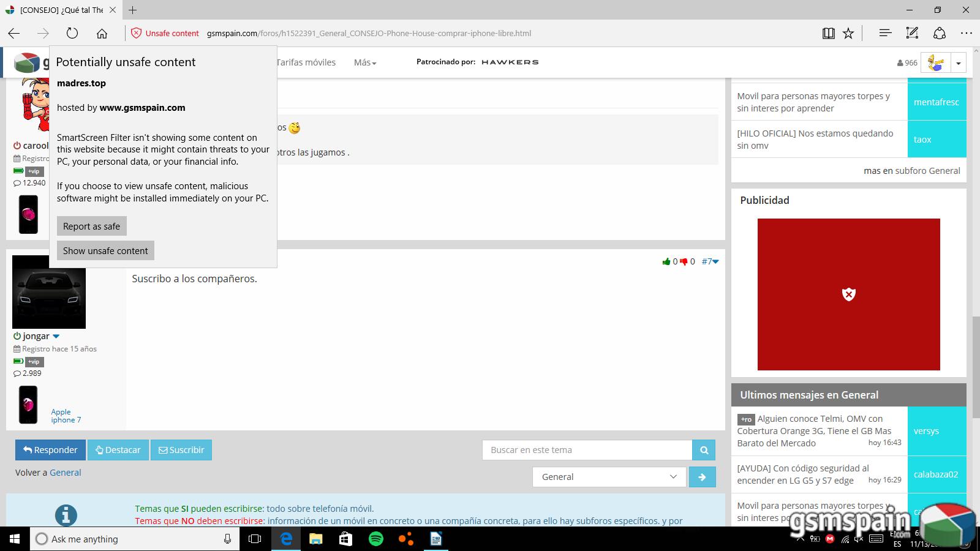Open the HAWKERS sponsor link

pos(510,62)
